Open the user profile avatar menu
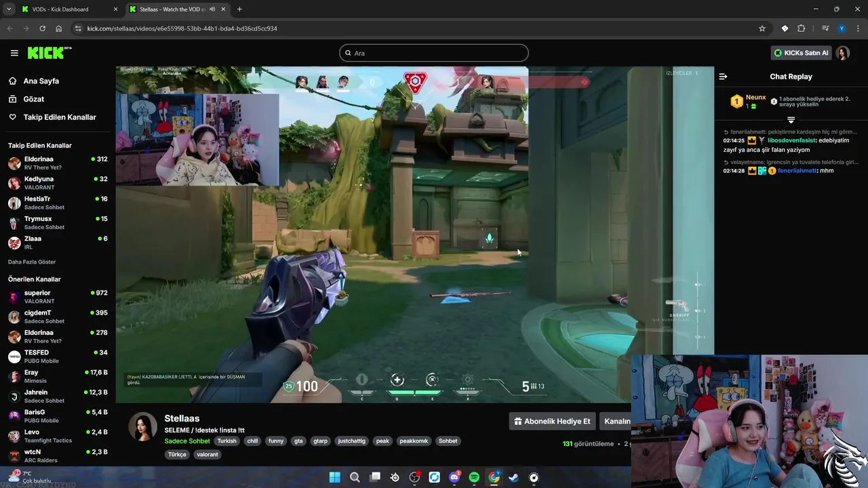This screenshot has width=868, height=488. tap(843, 53)
